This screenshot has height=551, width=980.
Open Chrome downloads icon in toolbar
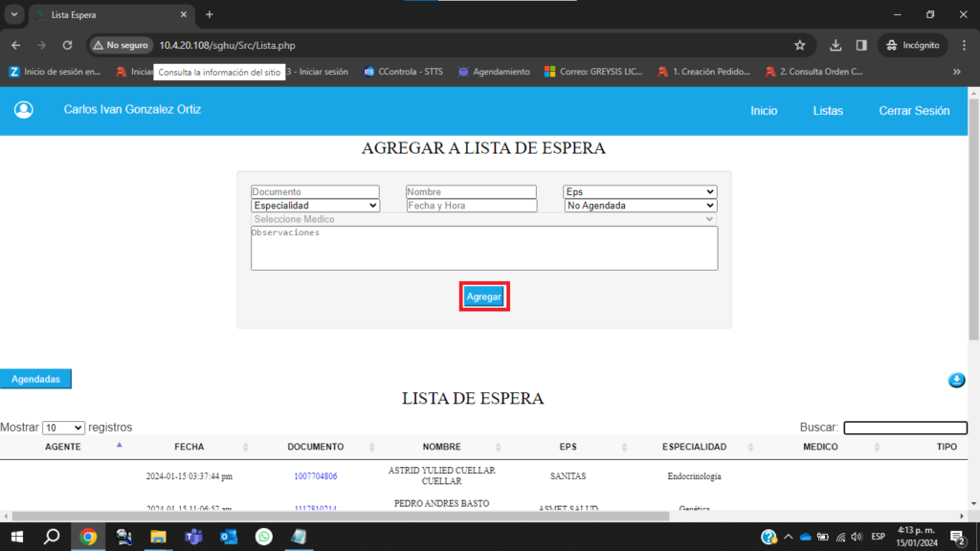[835, 45]
